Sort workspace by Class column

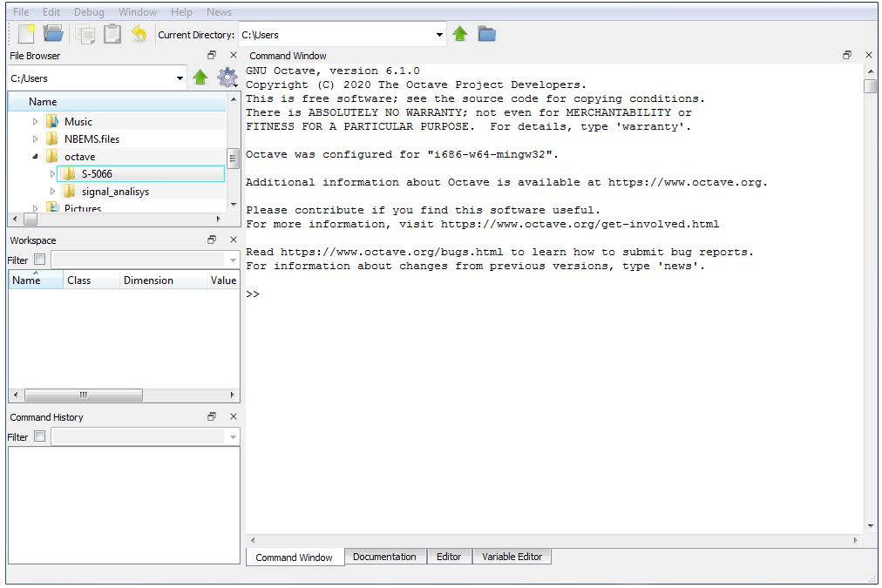click(x=92, y=280)
